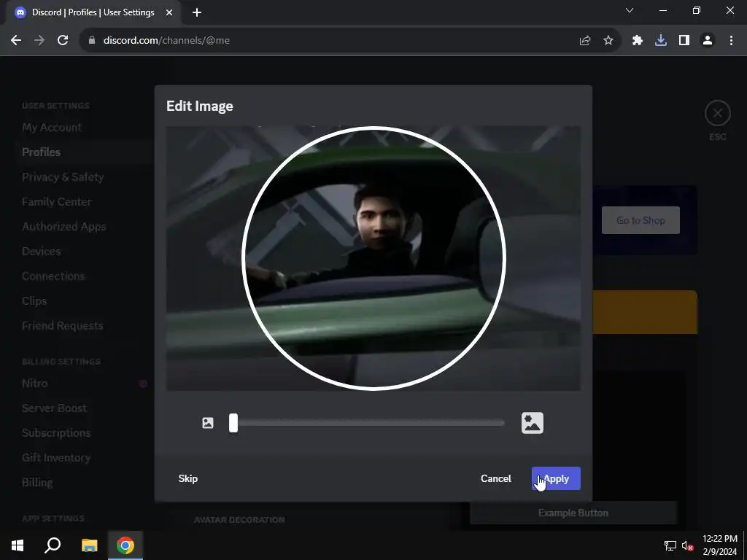This screenshot has width=747, height=560.
Task: Click the Example Button in profile preview
Action: 573,513
